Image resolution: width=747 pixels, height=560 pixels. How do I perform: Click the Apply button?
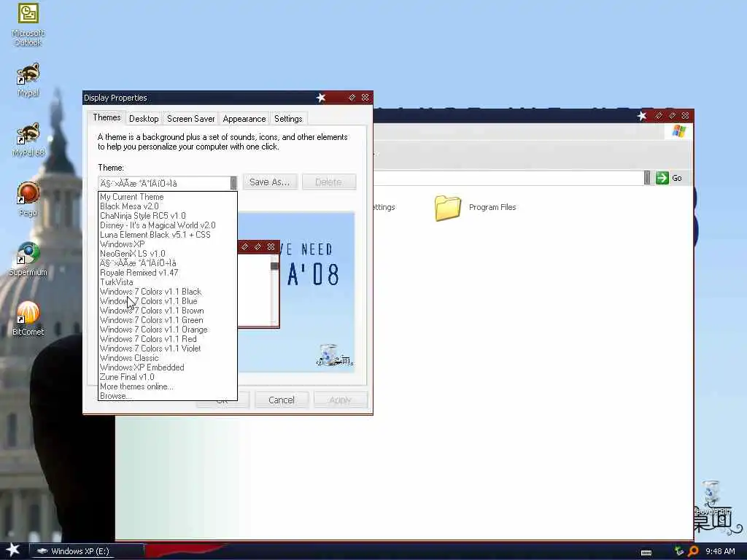[340, 400]
